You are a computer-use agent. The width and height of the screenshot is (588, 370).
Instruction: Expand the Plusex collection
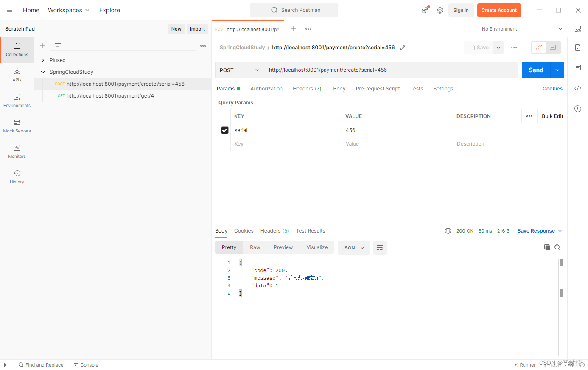click(x=43, y=60)
